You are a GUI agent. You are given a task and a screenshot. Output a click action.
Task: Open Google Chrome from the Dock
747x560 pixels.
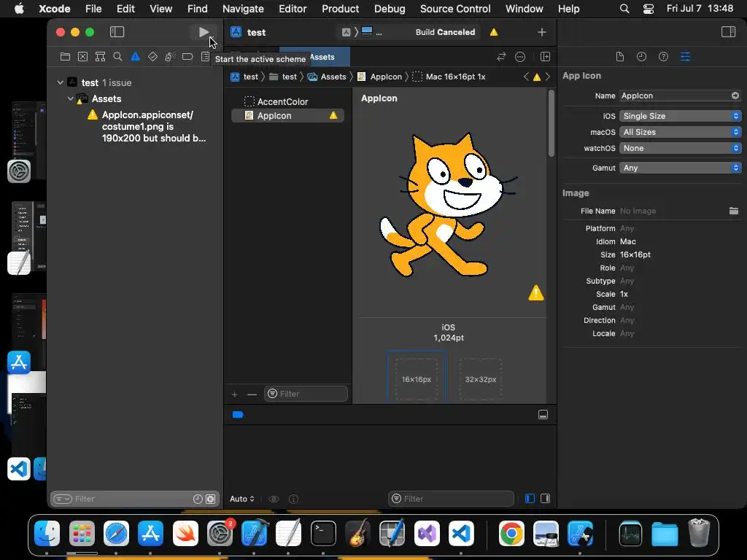coord(511,533)
